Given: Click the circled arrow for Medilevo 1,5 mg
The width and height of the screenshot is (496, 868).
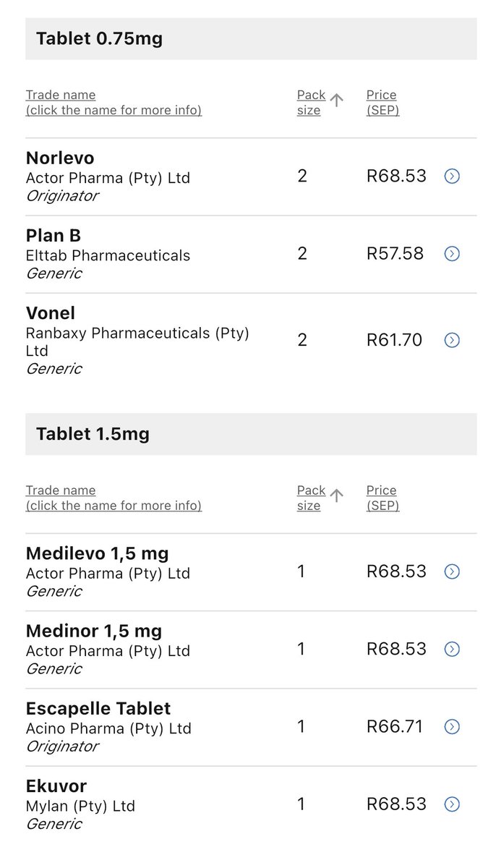Looking at the screenshot, I should pos(452,571).
